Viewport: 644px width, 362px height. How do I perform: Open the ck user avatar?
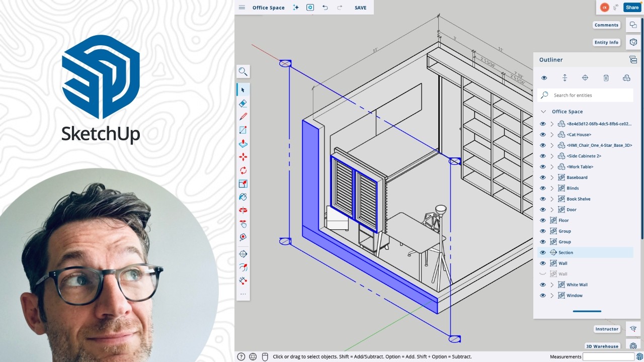coord(604,8)
